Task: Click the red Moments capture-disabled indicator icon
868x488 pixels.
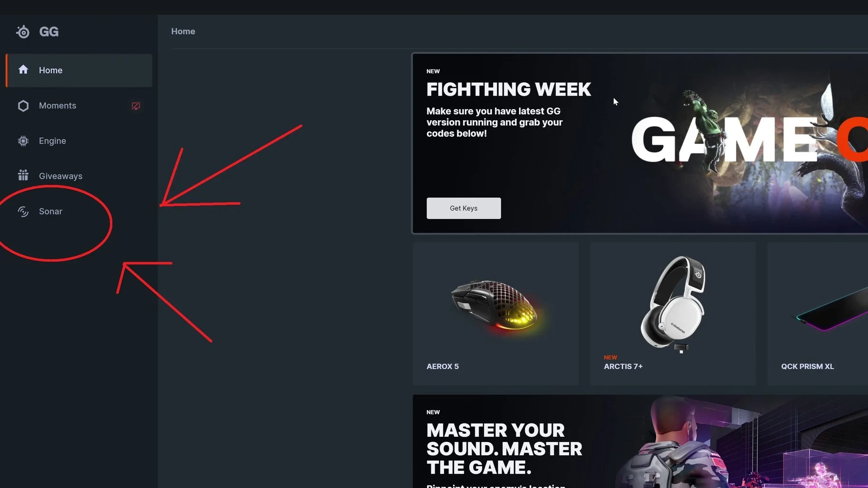Action: pos(136,106)
